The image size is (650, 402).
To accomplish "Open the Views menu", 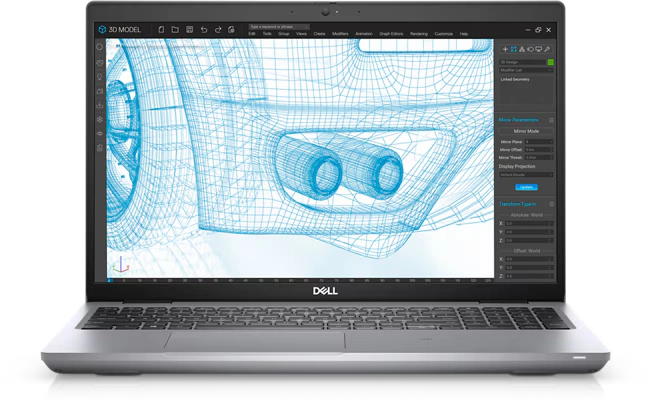I will (301, 34).
